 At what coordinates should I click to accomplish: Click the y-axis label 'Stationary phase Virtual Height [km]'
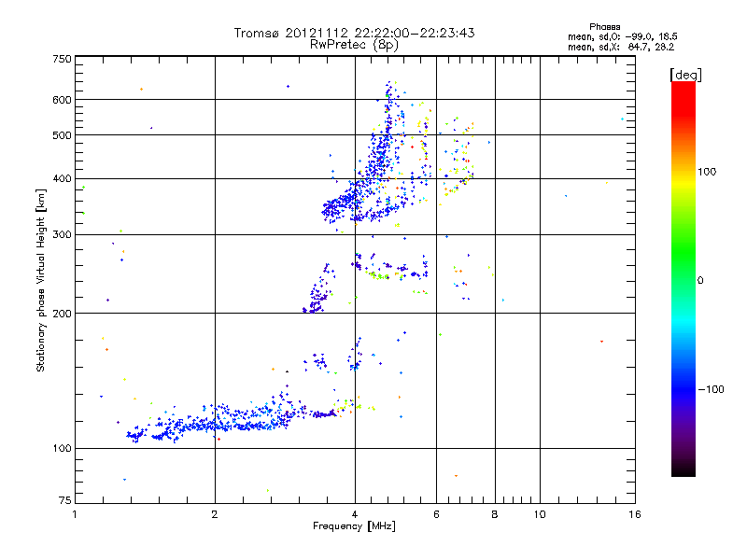click(x=40, y=281)
